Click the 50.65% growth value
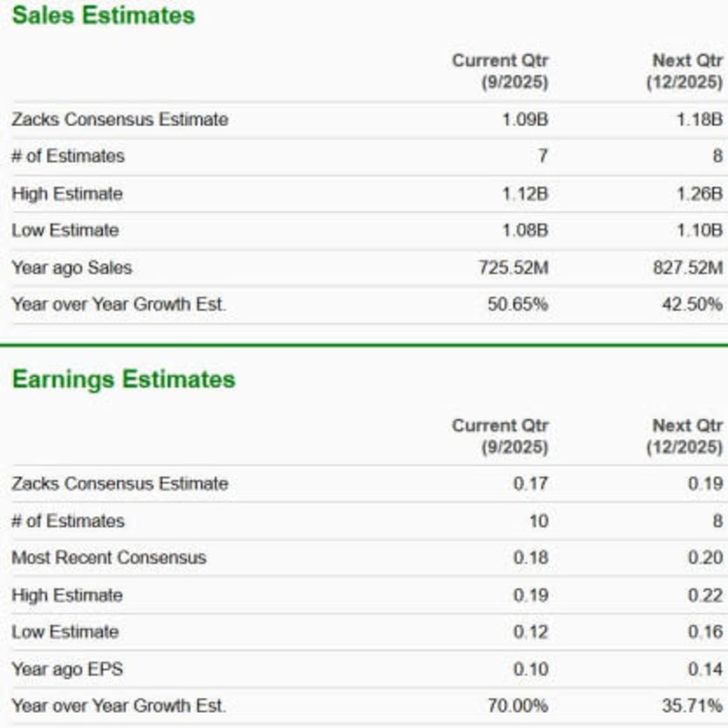The image size is (728, 728). 518,305
